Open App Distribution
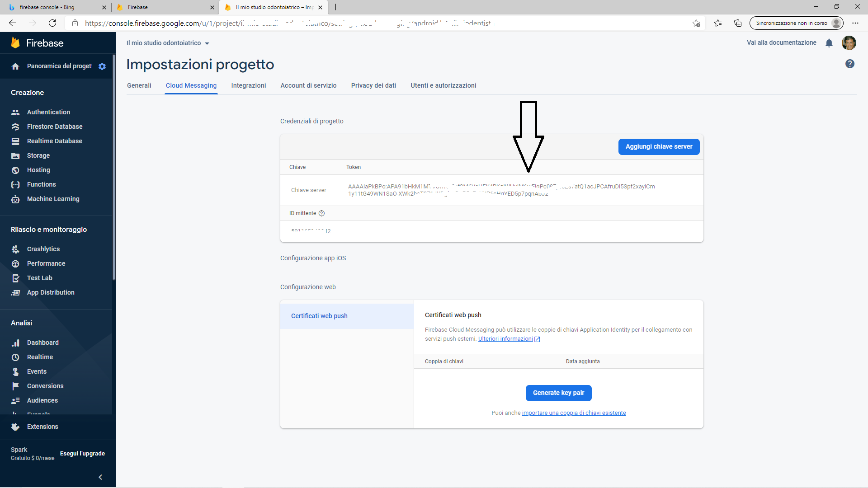The width and height of the screenshot is (868, 488). 50,292
